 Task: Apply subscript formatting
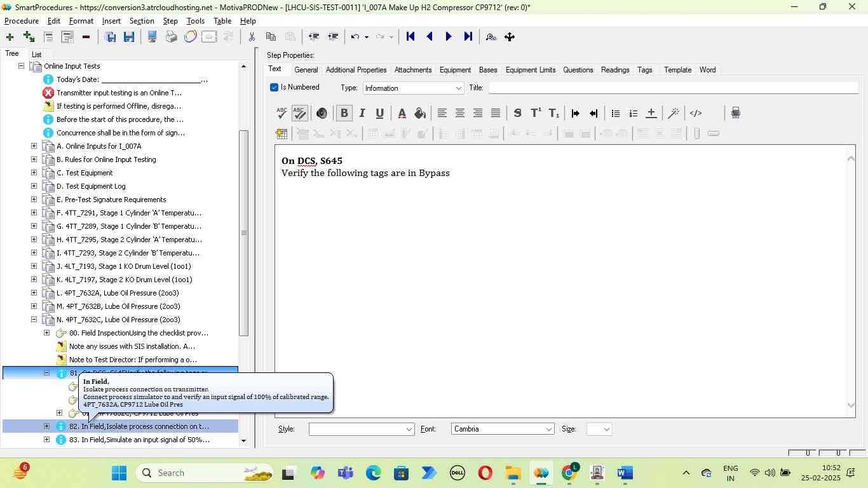tap(553, 113)
